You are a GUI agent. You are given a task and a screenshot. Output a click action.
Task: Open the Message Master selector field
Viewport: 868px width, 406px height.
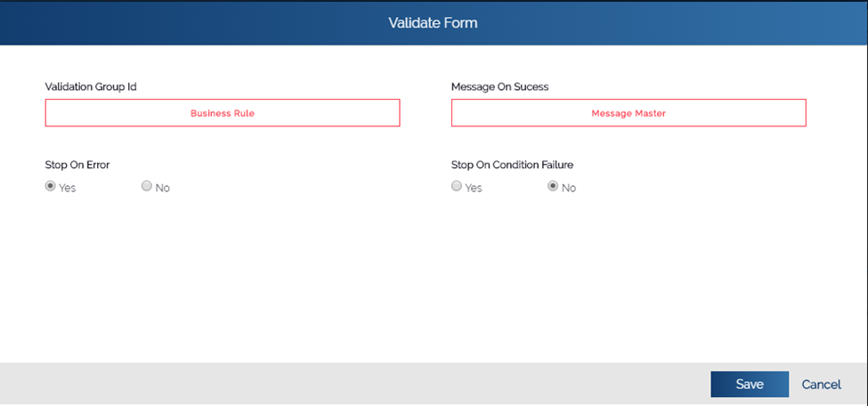click(x=629, y=113)
